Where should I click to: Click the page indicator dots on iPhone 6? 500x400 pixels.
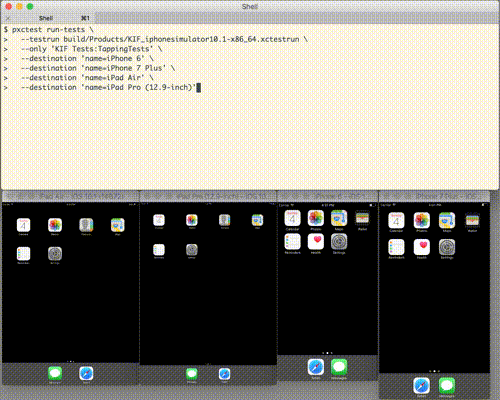click(x=327, y=353)
